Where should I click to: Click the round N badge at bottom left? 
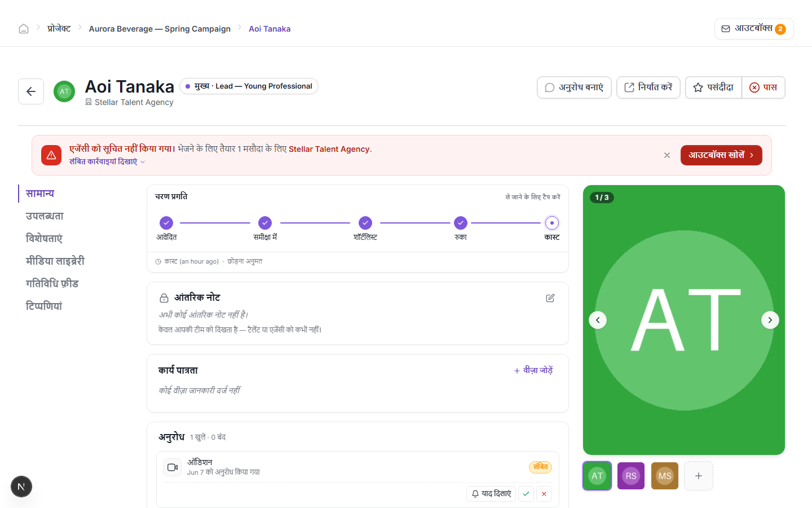tap(21, 487)
